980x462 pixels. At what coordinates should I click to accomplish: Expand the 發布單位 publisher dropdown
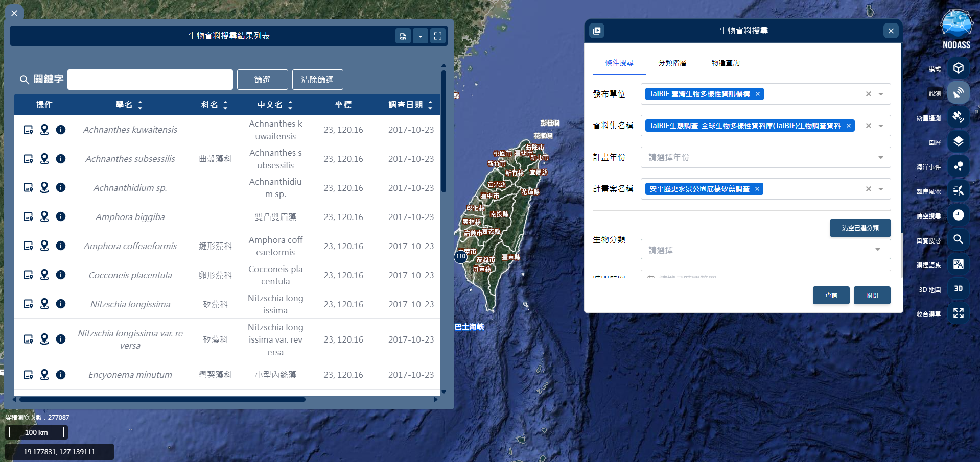[x=880, y=94]
